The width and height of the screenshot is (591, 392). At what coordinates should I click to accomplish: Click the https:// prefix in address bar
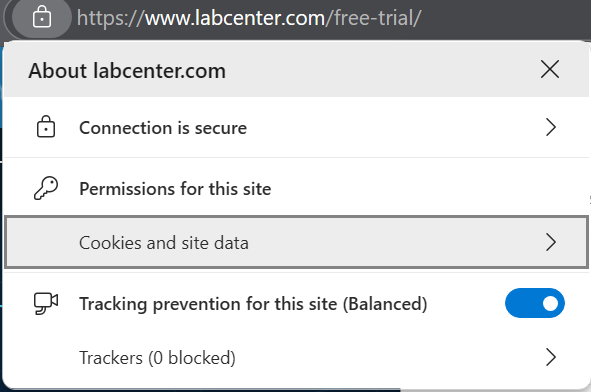click(111, 18)
